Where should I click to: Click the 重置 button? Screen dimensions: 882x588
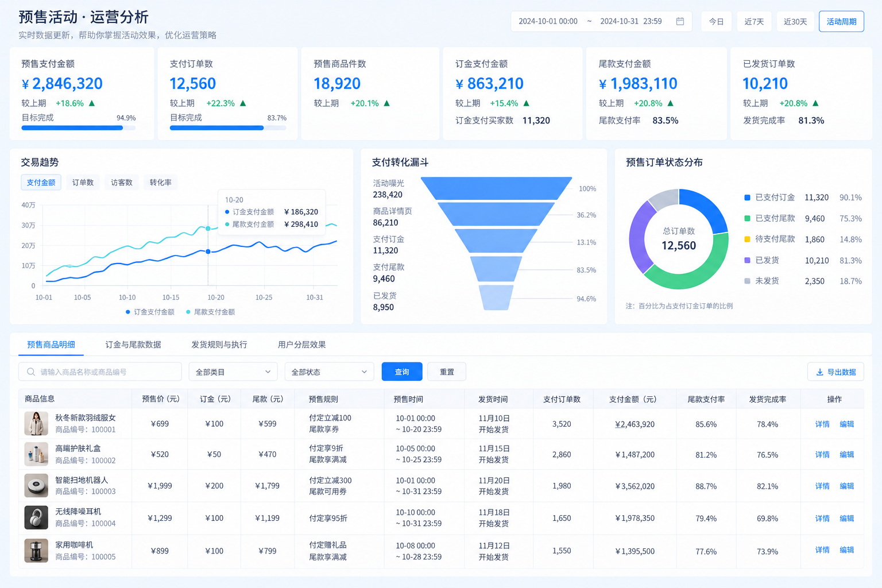(x=447, y=372)
